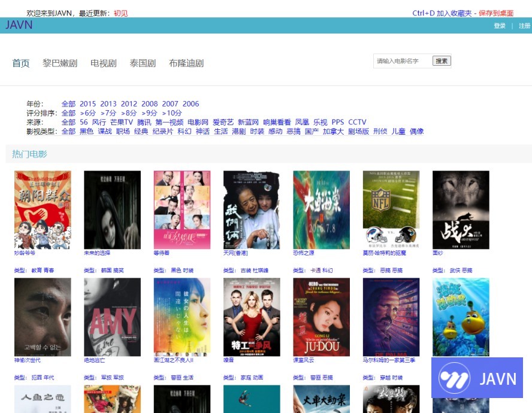Image resolution: width=532 pixels, height=413 pixels.
Task: Filter by year 2007
Action: [170, 104]
